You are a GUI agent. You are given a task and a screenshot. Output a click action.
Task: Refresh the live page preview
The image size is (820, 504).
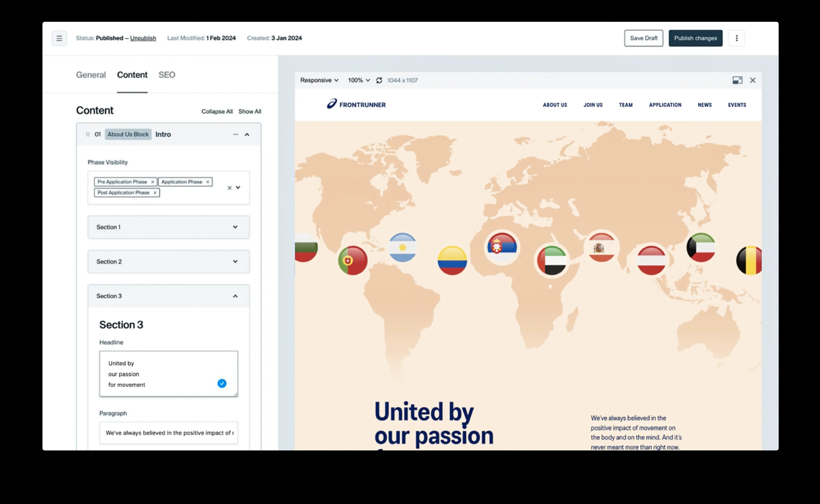point(379,80)
